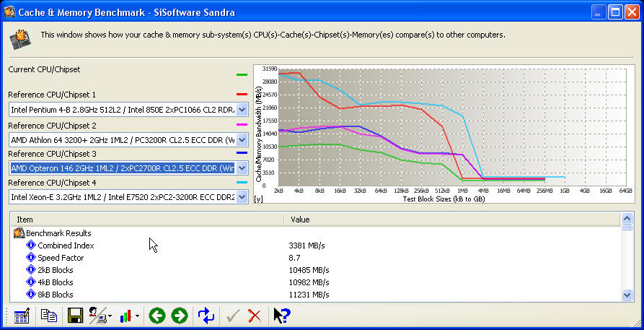The image size is (644, 330).
Task: Click the 3381 MB/s value
Action: [306, 246]
